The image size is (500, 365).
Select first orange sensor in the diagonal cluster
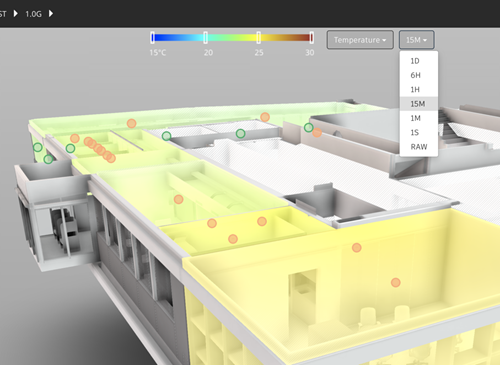(x=88, y=141)
